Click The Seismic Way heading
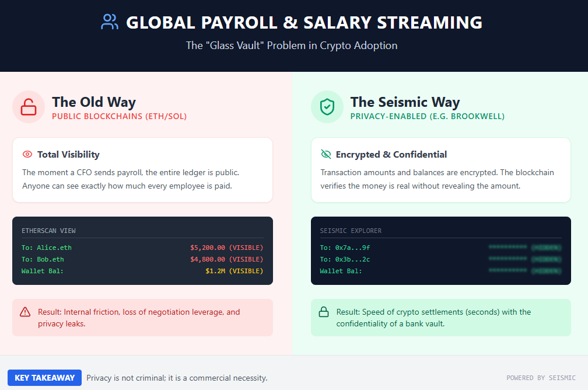Viewport: 588px width, 390px height. coord(405,102)
